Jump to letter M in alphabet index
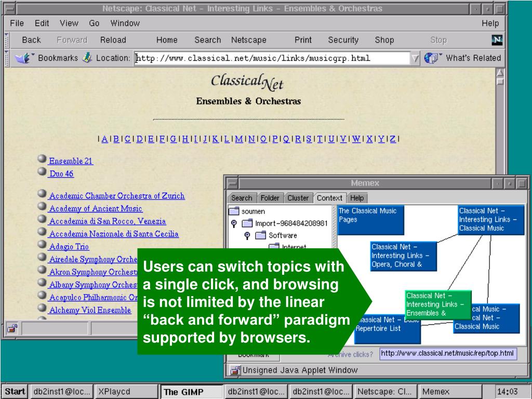This screenshot has height=399, width=532. pyautogui.click(x=239, y=139)
